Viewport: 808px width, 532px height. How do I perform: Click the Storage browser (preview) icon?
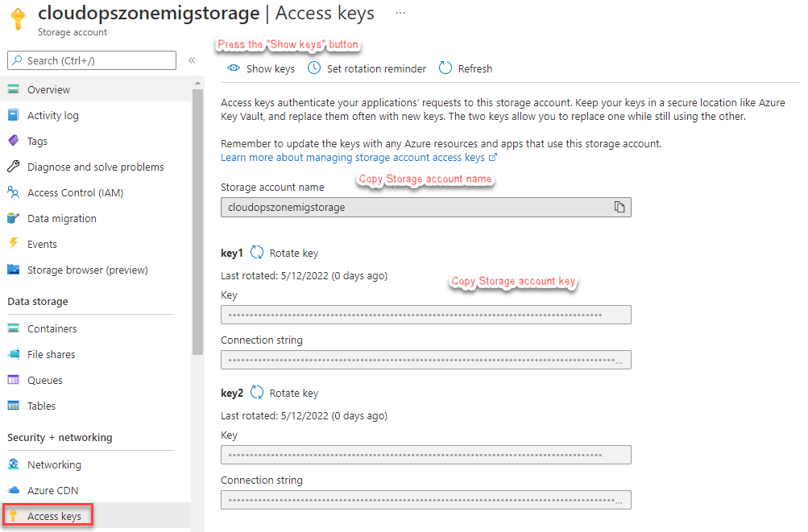13,270
